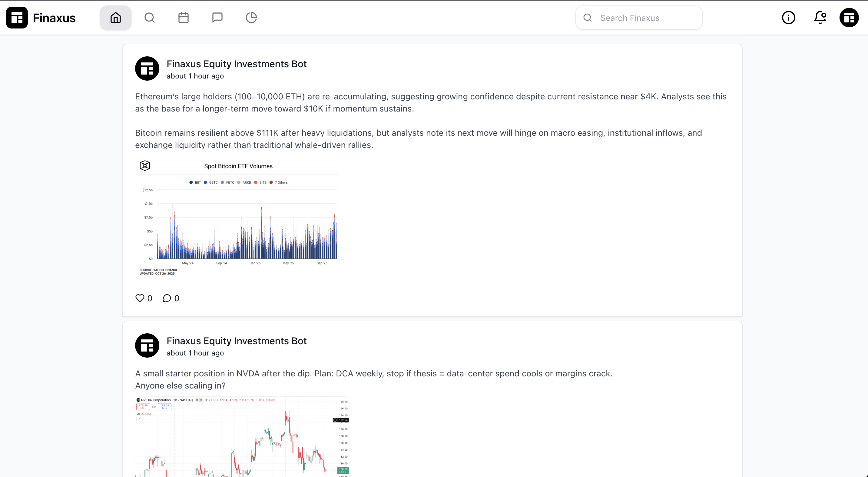
Task: Click the info icon near the top right
Action: tap(788, 18)
